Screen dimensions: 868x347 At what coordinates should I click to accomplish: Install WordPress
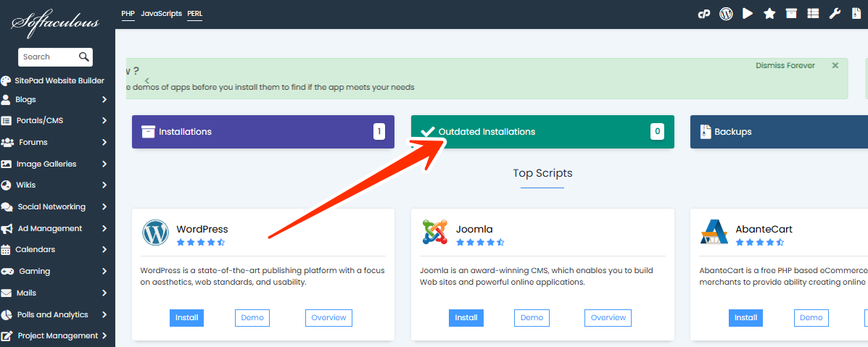[x=187, y=318]
